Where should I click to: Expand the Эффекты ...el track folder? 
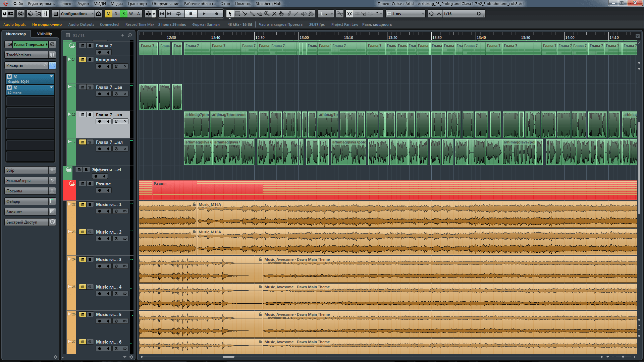(68, 170)
